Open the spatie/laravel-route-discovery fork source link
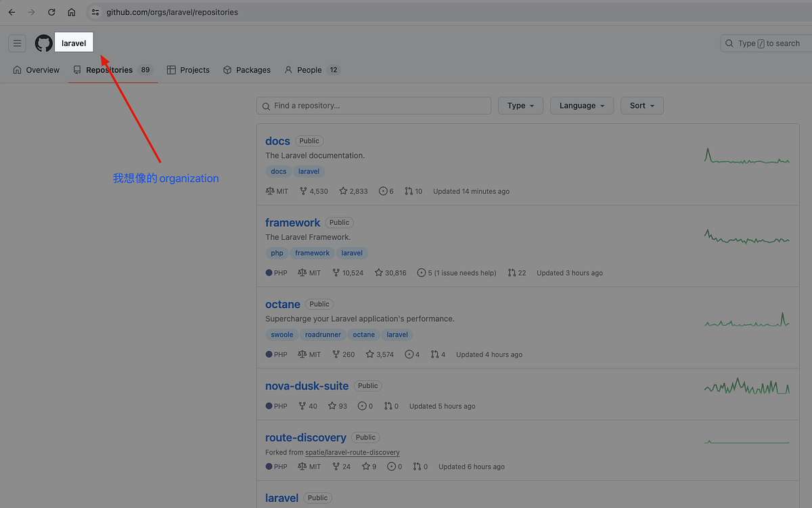Viewport: 812px width, 508px height. tap(352, 452)
